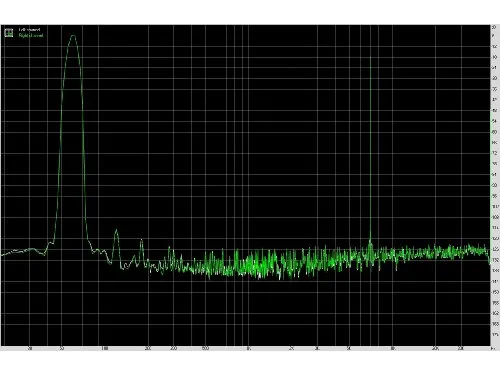Click the 10k frequency axis label
Viewport: 500px width, 375px height.
pyautogui.click(x=393, y=349)
